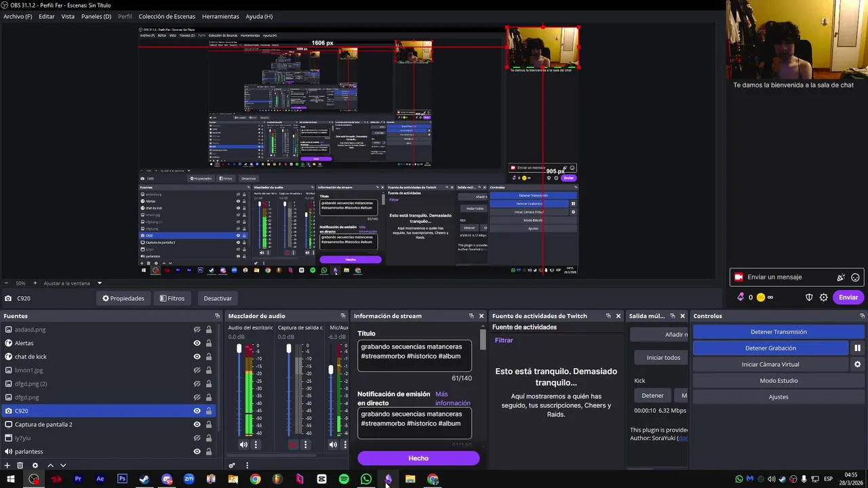Open Colección de Escenas menu
The width and height of the screenshot is (868, 488).
167,16
